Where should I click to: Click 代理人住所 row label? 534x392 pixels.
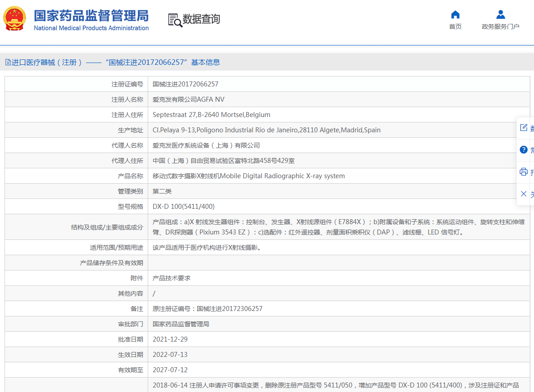127,161
